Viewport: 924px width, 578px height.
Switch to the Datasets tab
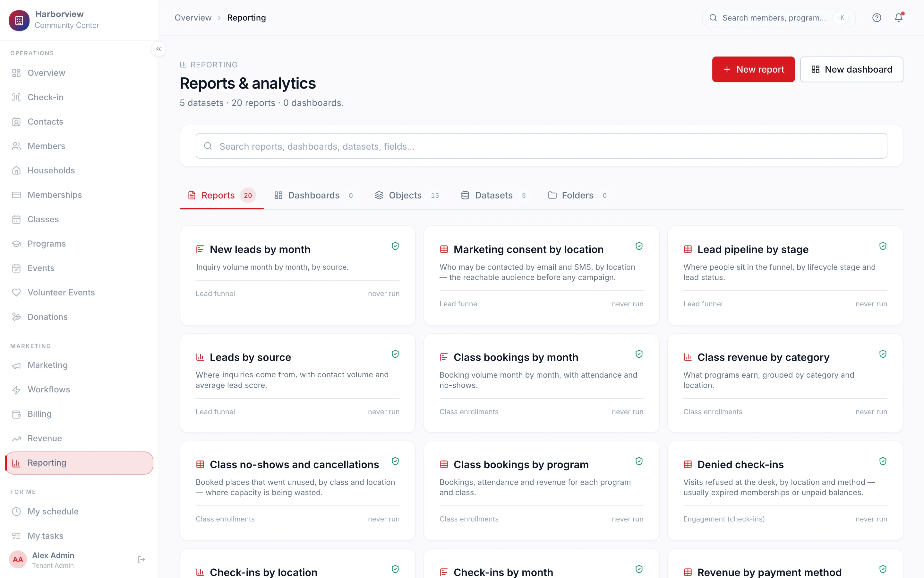tap(494, 195)
